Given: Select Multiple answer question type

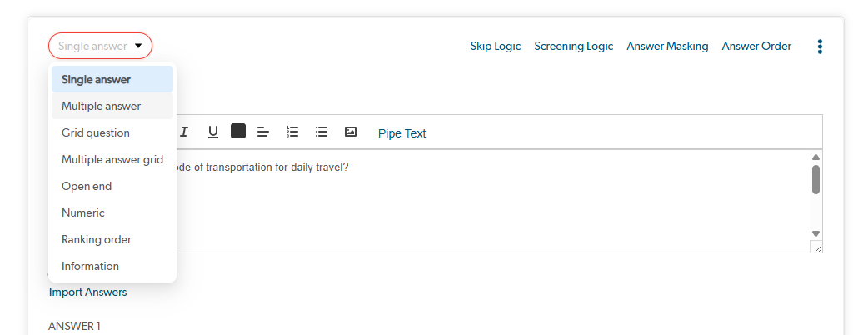Looking at the screenshot, I should tap(101, 106).
